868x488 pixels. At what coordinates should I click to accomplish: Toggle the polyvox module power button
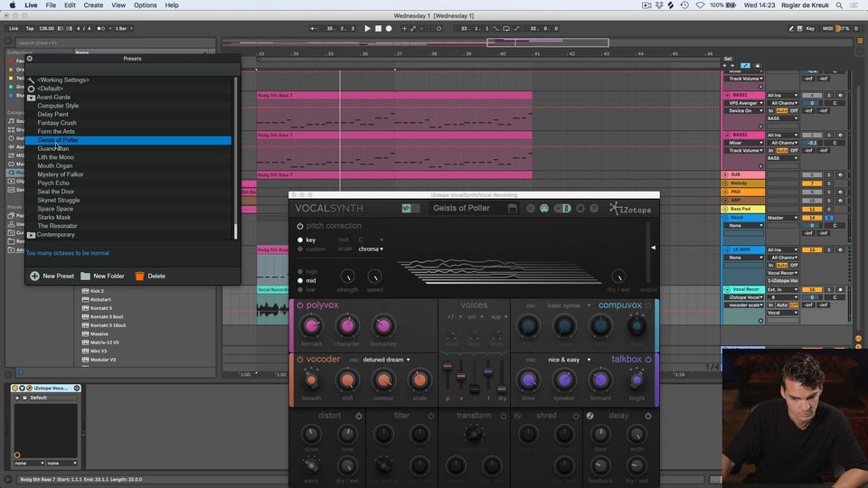pos(300,305)
